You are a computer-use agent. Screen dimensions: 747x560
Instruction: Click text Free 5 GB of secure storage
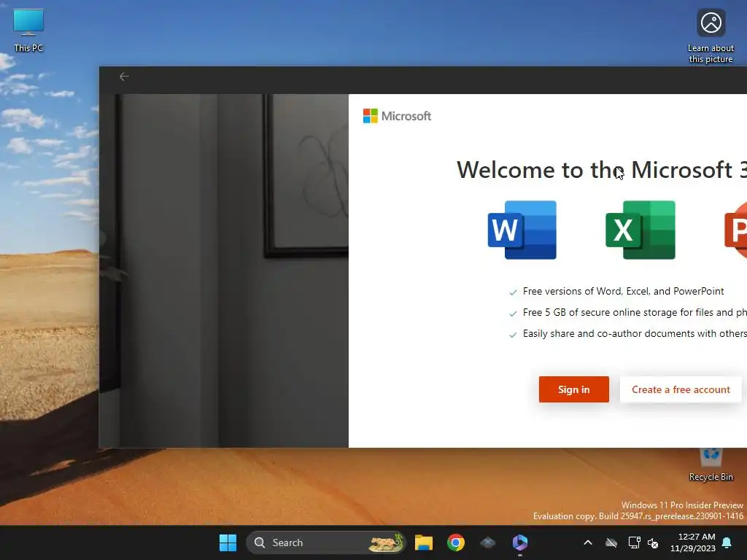(635, 312)
